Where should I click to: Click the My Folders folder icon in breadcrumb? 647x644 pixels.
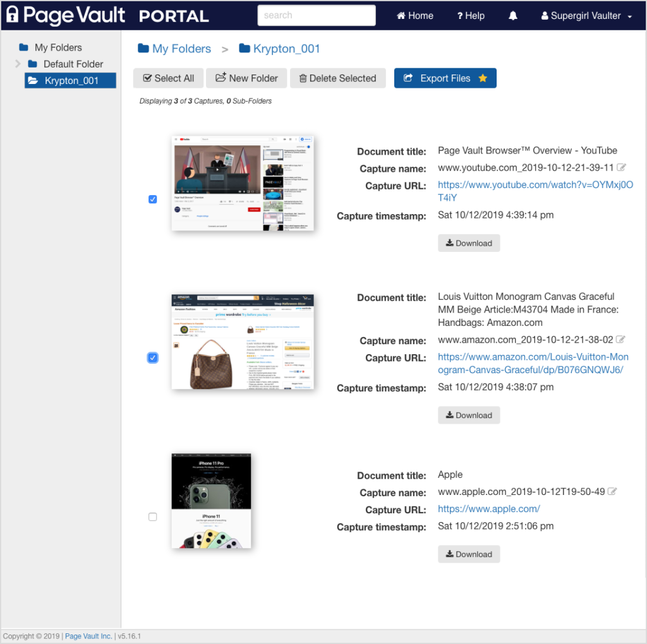click(143, 48)
